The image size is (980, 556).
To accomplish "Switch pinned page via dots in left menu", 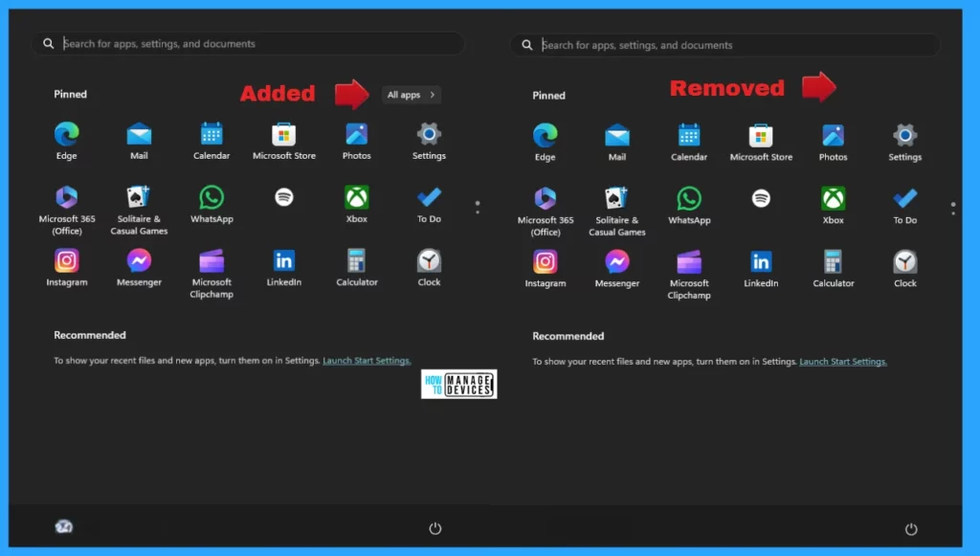I will (x=478, y=208).
